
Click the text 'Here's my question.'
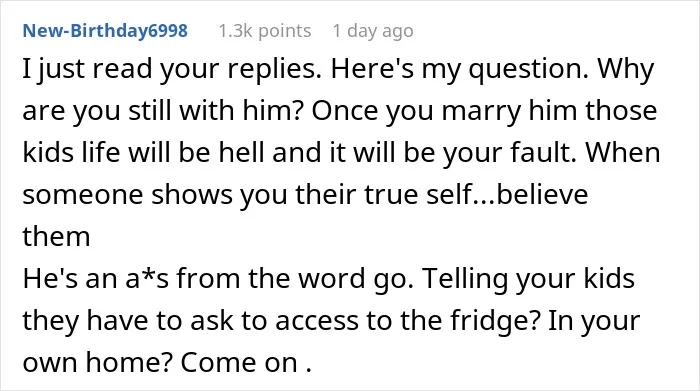(459, 69)
